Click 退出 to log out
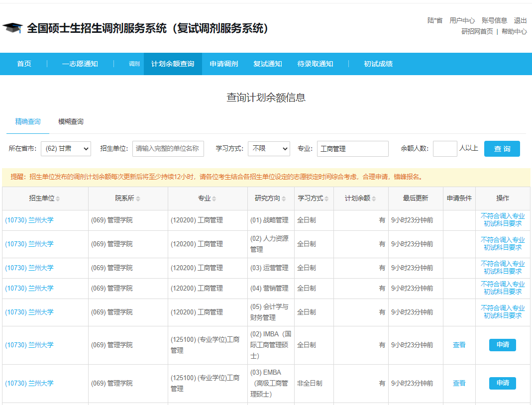Screen dimensions: 532x405 (521, 20)
